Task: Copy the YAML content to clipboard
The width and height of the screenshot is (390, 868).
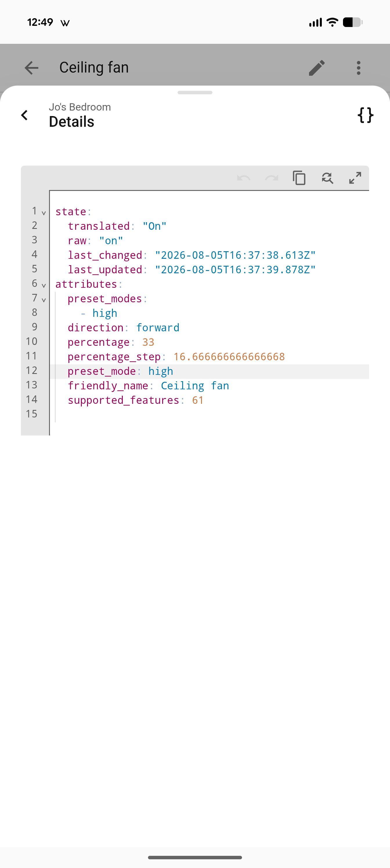Action: click(x=299, y=178)
